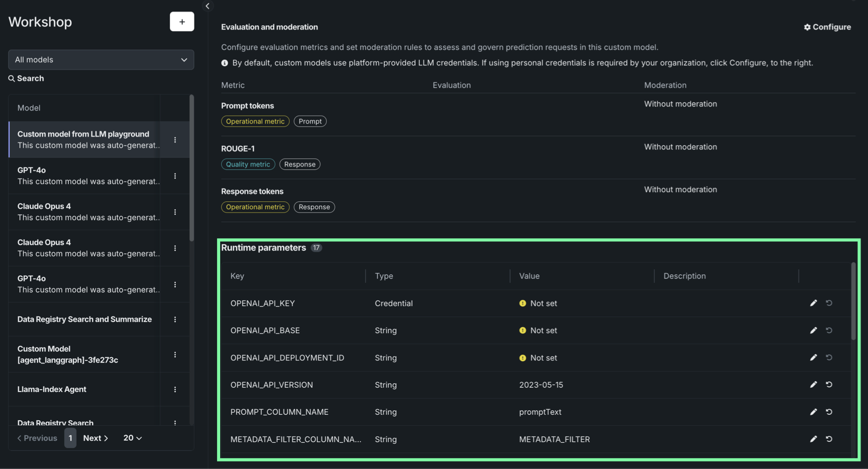Edit the OPENAI_API_DEPLOYMENT_ID parameter
Image resolution: width=868 pixels, height=469 pixels.
pos(813,358)
